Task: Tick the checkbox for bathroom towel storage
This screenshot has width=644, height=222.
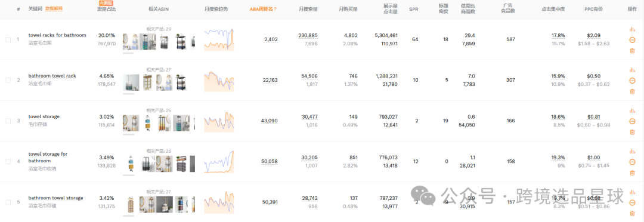Action: click(x=8, y=202)
